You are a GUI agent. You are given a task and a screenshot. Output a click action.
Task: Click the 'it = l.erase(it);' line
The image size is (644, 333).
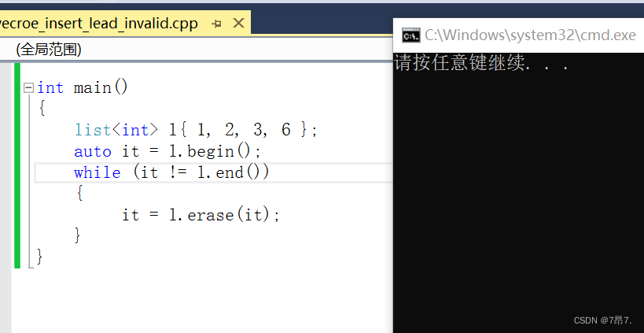[201, 215]
